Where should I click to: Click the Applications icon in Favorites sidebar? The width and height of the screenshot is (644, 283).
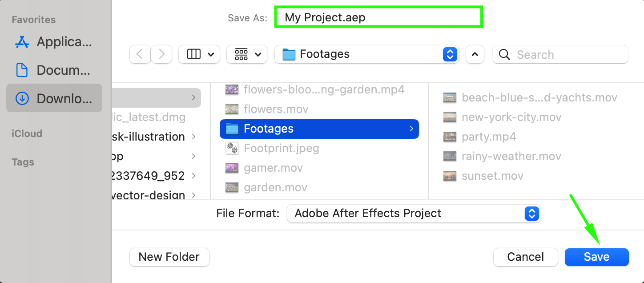pos(22,42)
